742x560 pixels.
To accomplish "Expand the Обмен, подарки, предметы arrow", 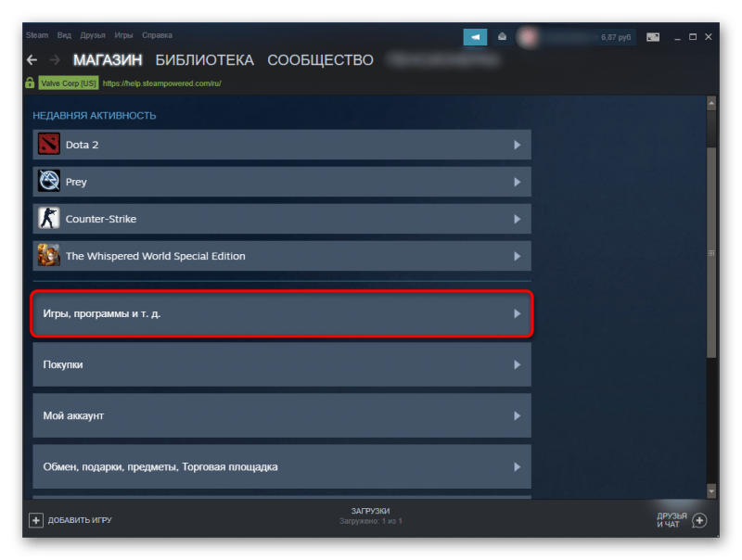I will 518,467.
